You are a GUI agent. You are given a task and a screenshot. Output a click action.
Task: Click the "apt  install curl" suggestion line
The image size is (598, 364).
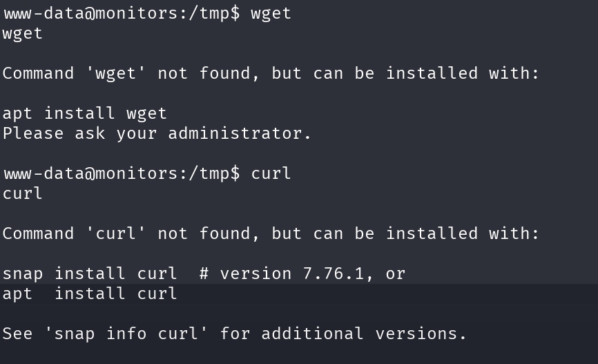(90, 294)
